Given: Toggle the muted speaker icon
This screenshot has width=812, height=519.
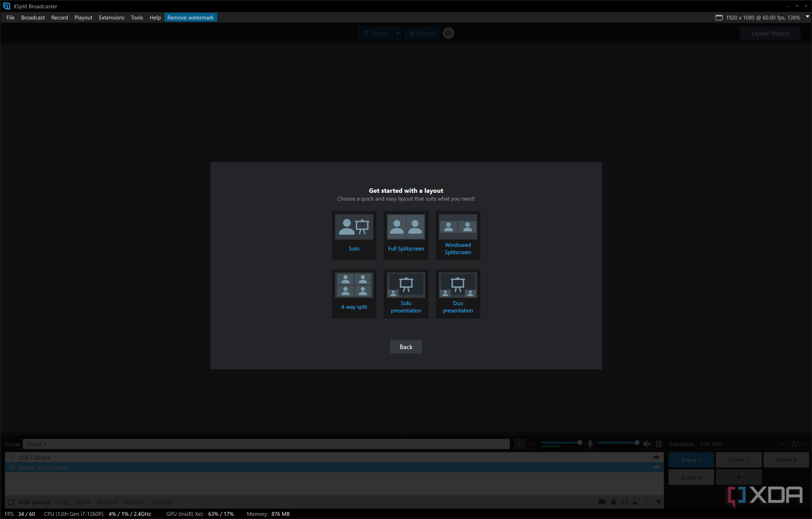Looking at the screenshot, I should point(646,444).
